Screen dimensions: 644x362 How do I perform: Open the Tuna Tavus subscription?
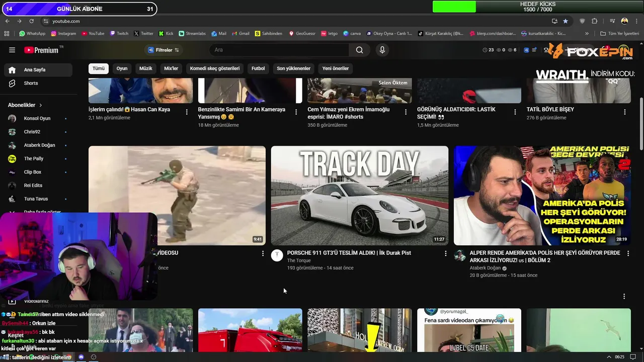click(x=38, y=199)
